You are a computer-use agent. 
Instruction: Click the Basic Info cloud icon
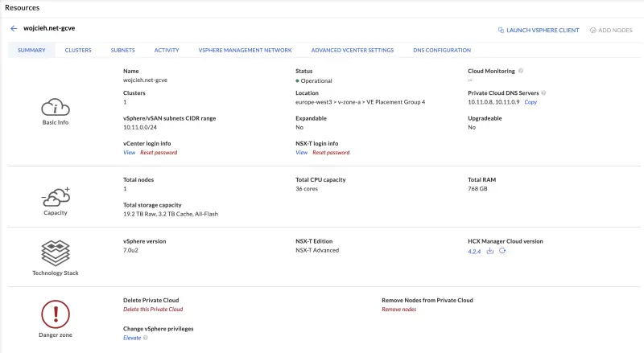tap(56, 107)
